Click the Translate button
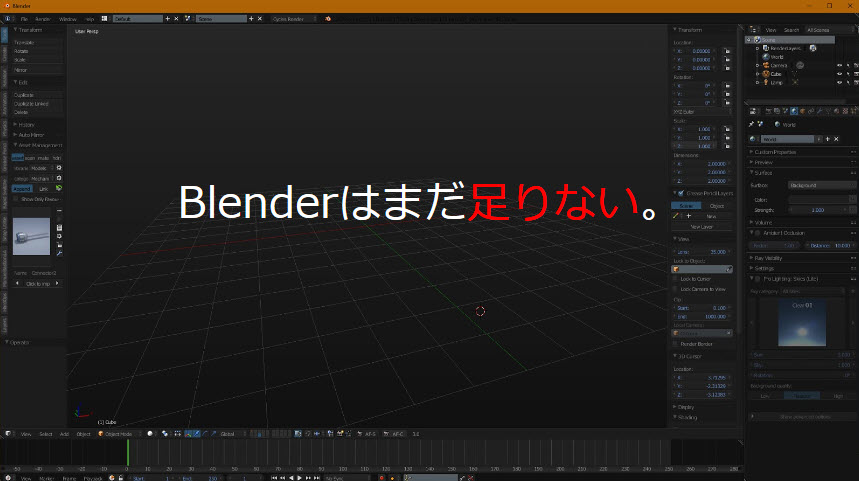The image size is (859, 481). click(x=37, y=42)
